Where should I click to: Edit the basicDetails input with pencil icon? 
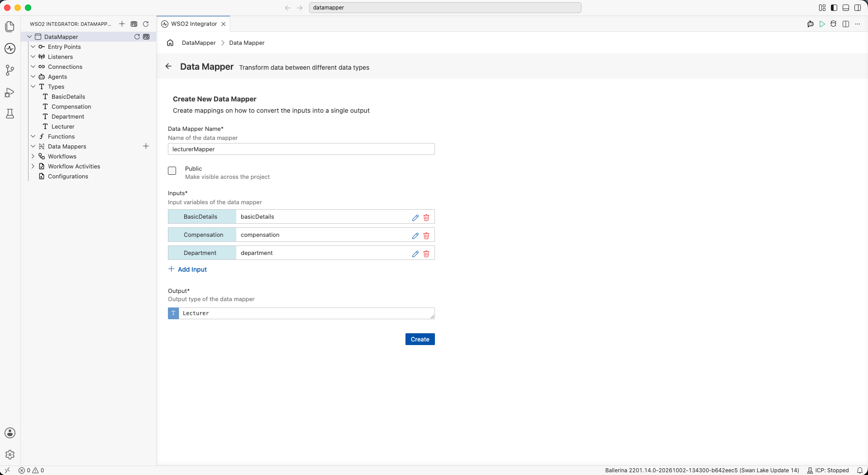(415, 217)
